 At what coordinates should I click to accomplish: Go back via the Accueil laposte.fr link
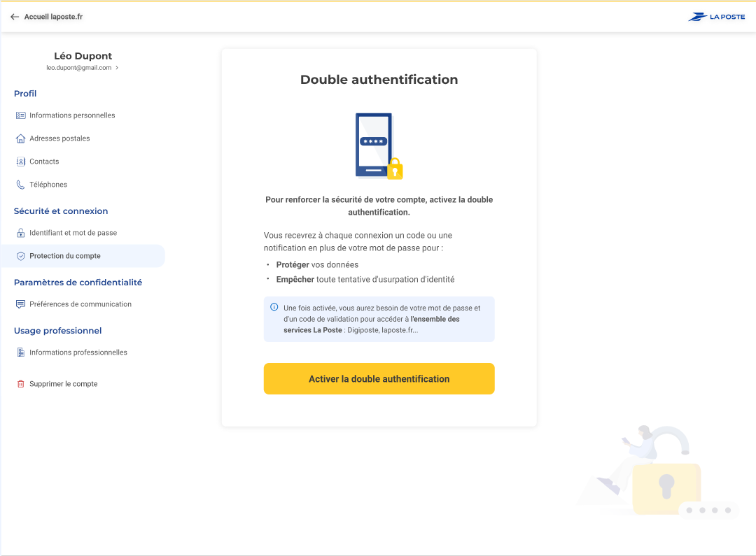(53, 17)
